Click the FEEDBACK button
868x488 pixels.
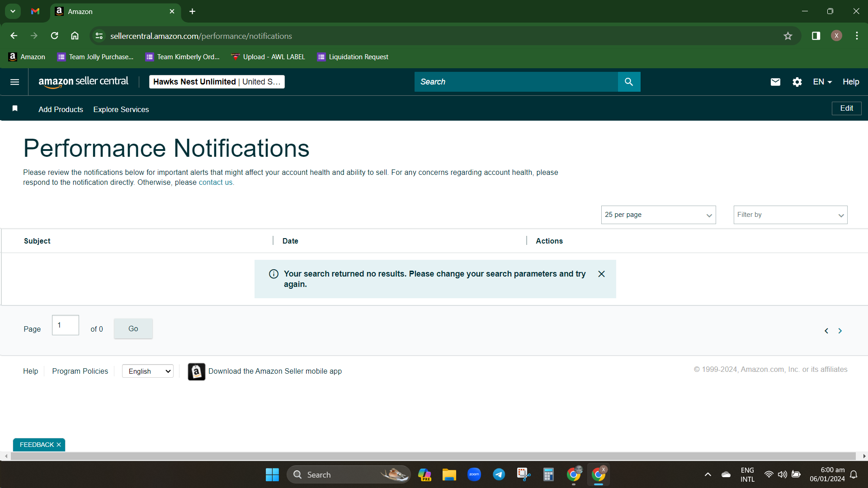point(37,445)
